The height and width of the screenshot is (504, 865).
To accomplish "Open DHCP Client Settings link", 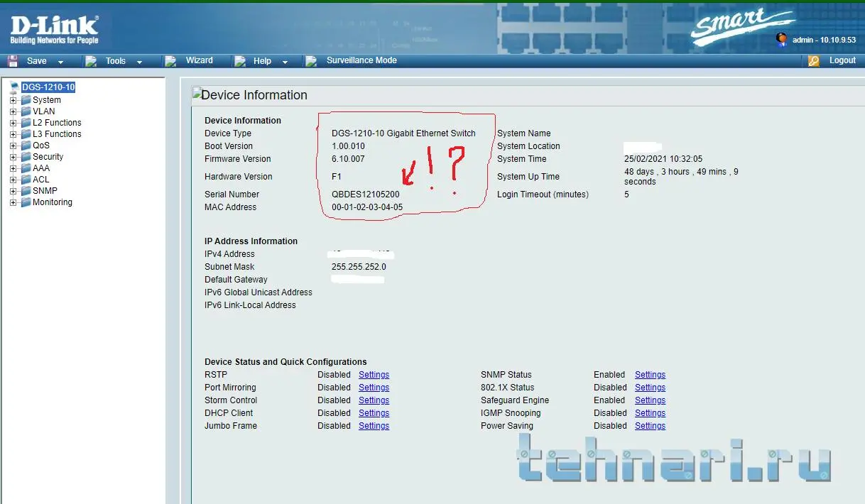I will tap(374, 413).
